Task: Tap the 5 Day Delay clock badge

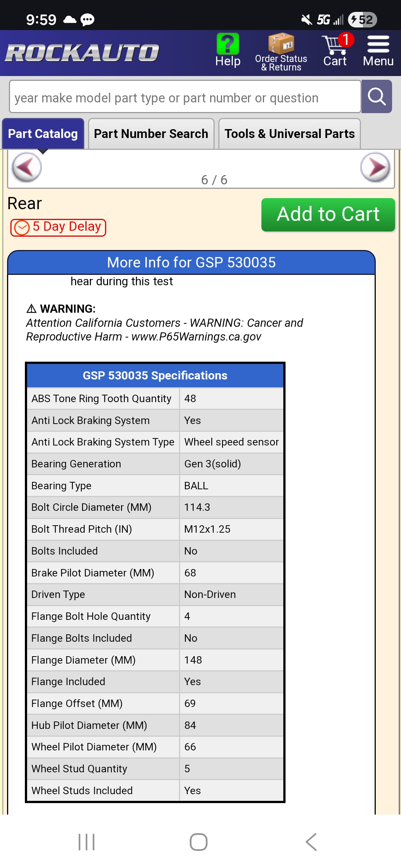Action: [x=58, y=227]
